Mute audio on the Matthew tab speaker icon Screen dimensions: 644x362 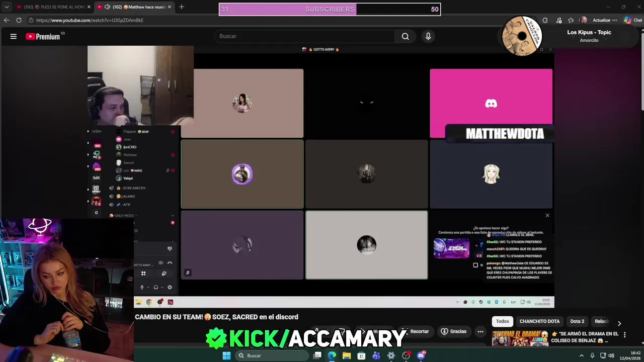tap(107, 7)
